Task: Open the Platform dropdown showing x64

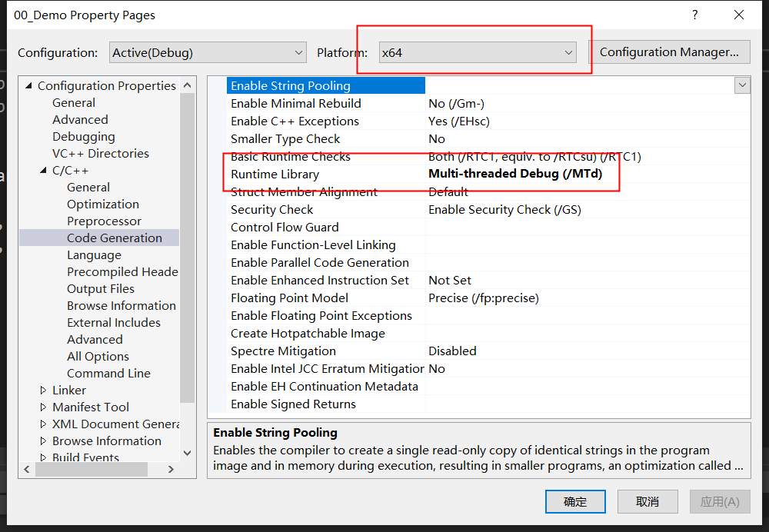Action: 478,52
